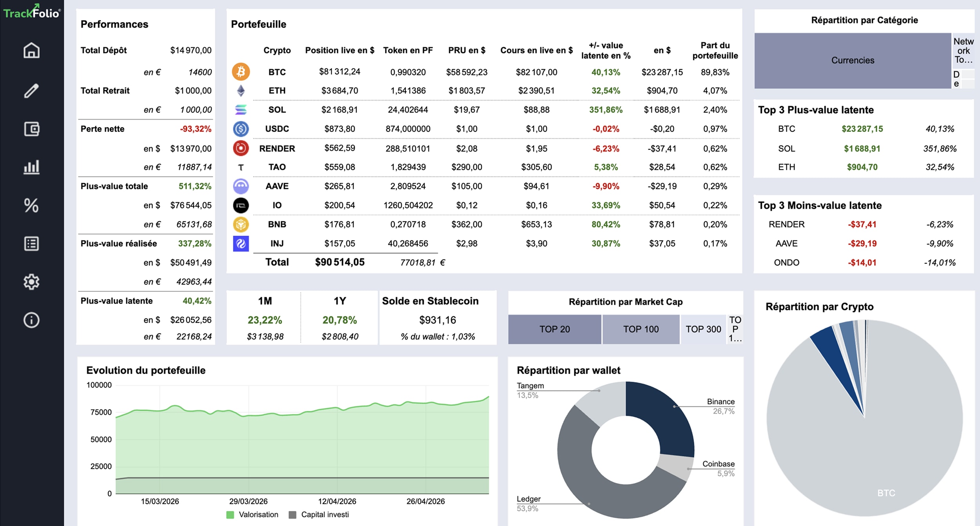Click Solde en Stablecoin amount $931,16
Image resolution: width=980 pixels, height=526 pixels.
point(437,320)
